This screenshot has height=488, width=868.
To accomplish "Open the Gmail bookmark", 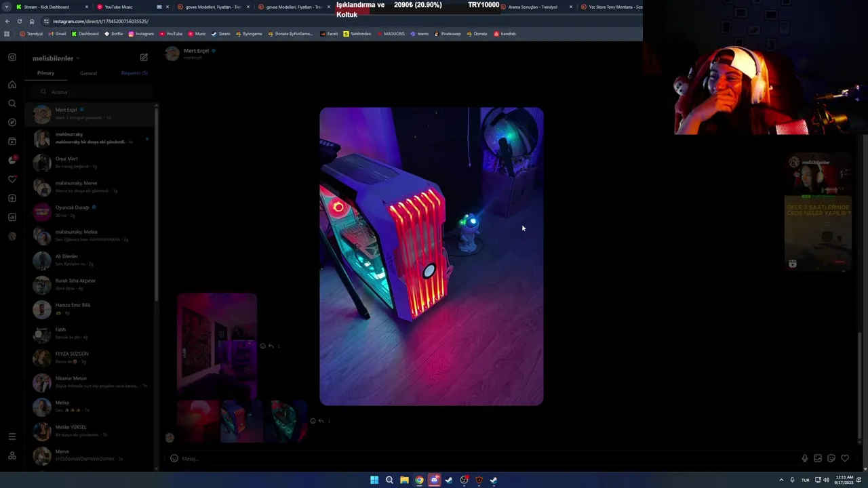I will (x=57, y=34).
